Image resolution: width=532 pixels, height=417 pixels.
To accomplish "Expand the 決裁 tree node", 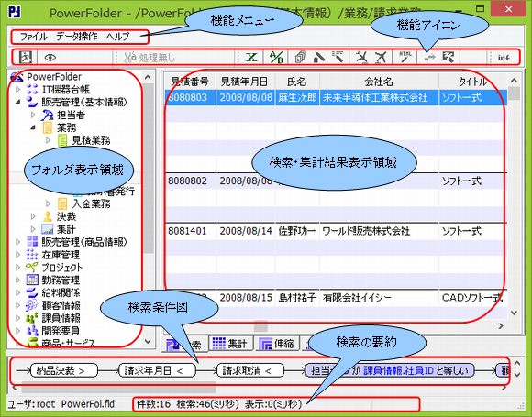I will click(x=33, y=216).
